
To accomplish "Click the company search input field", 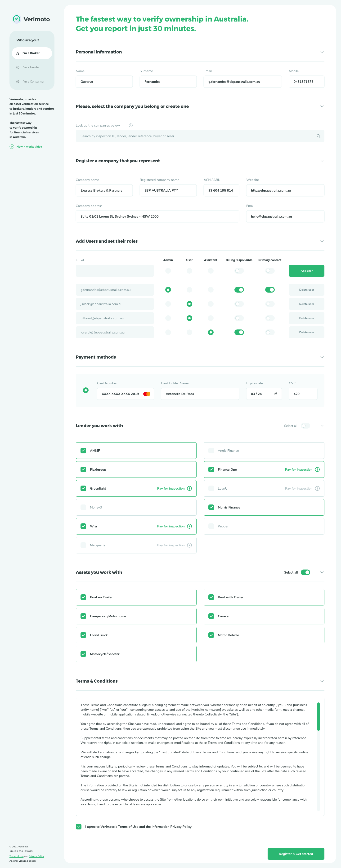I will click(x=200, y=136).
